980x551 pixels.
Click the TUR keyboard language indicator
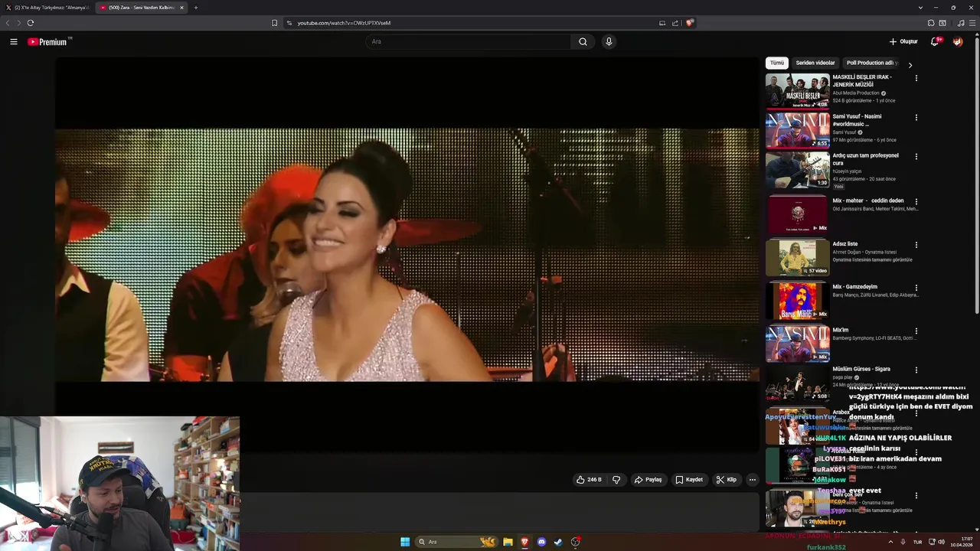point(917,542)
